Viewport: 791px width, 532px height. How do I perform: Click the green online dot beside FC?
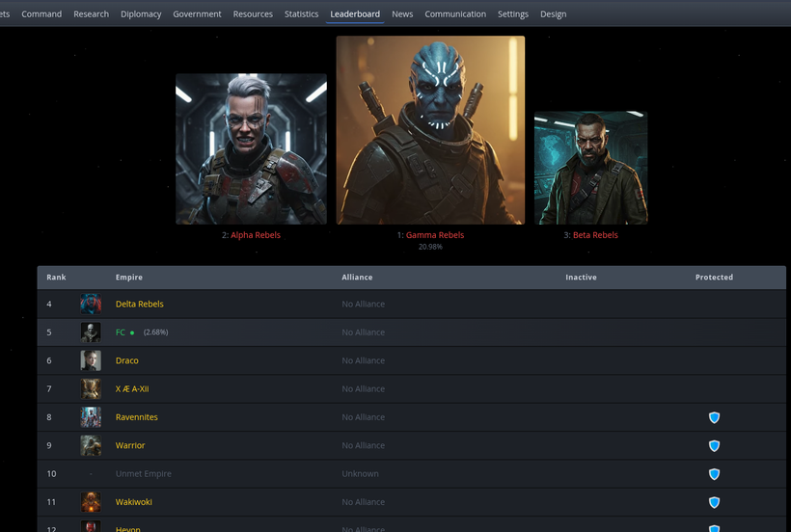[x=132, y=332]
